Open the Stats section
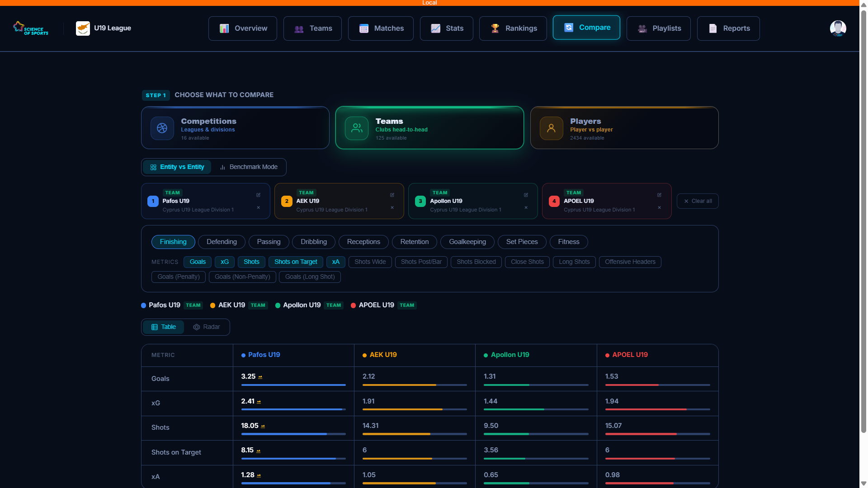The image size is (868, 488). coord(447,28)
